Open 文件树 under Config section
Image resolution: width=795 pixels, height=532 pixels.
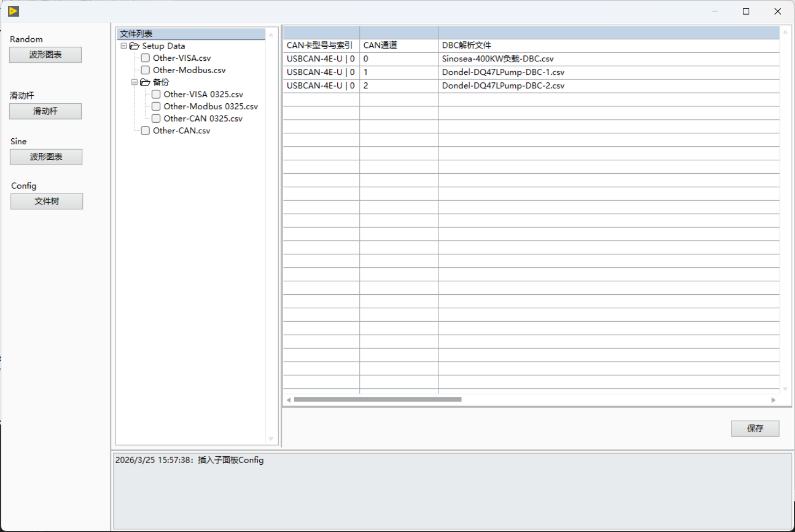47,202
